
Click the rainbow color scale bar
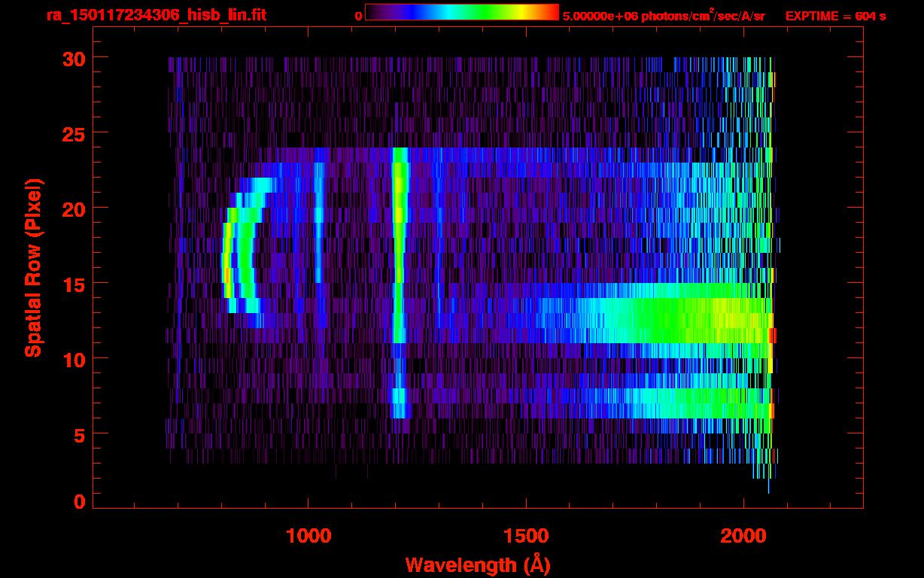(x=462, y=12)
